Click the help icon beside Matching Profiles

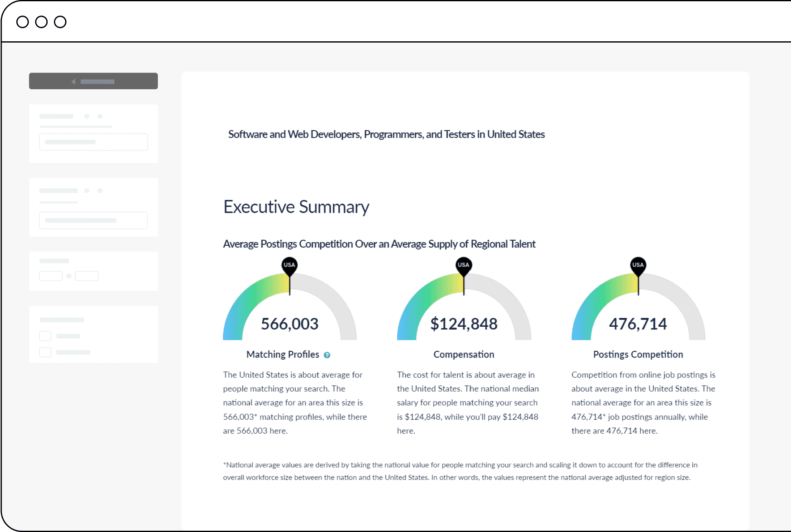327,355
